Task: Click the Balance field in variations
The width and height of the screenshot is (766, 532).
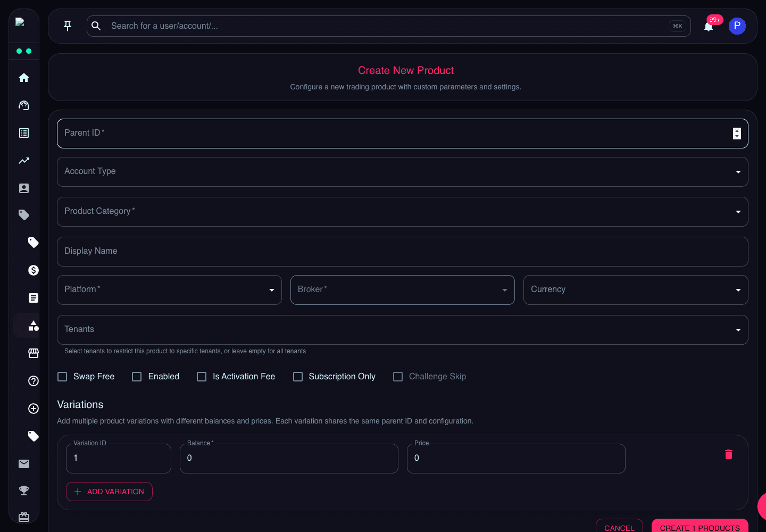Action: click(289, 459)
